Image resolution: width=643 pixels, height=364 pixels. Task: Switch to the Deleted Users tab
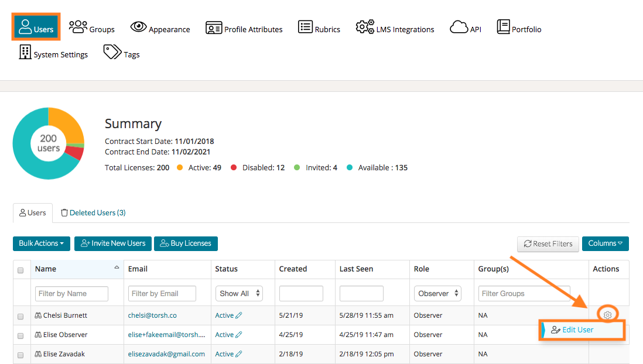pos(94,212)
